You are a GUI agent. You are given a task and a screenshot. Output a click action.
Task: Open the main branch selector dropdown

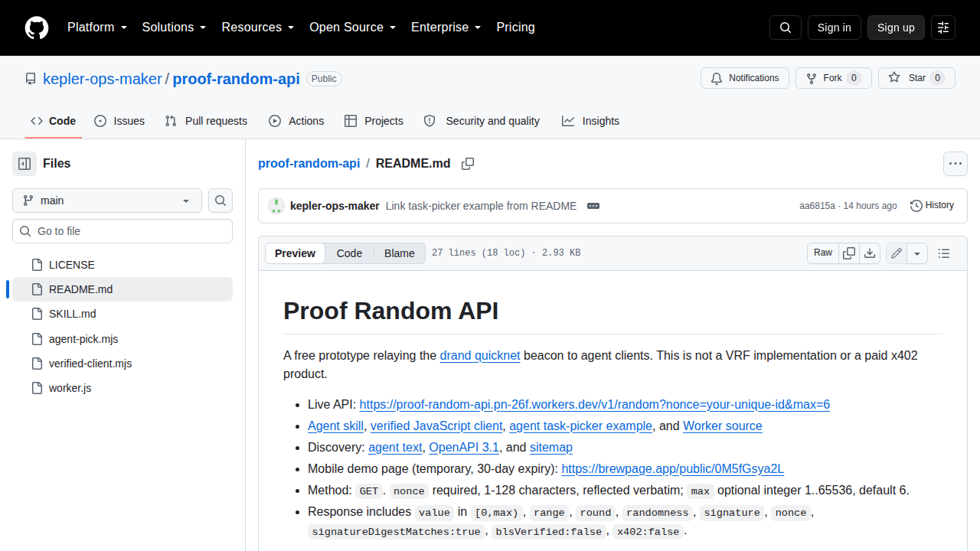point(107,201)
